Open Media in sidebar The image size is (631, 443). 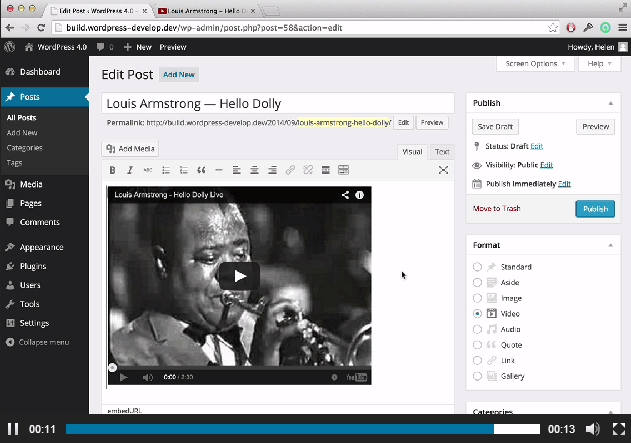tap(44, 184)
